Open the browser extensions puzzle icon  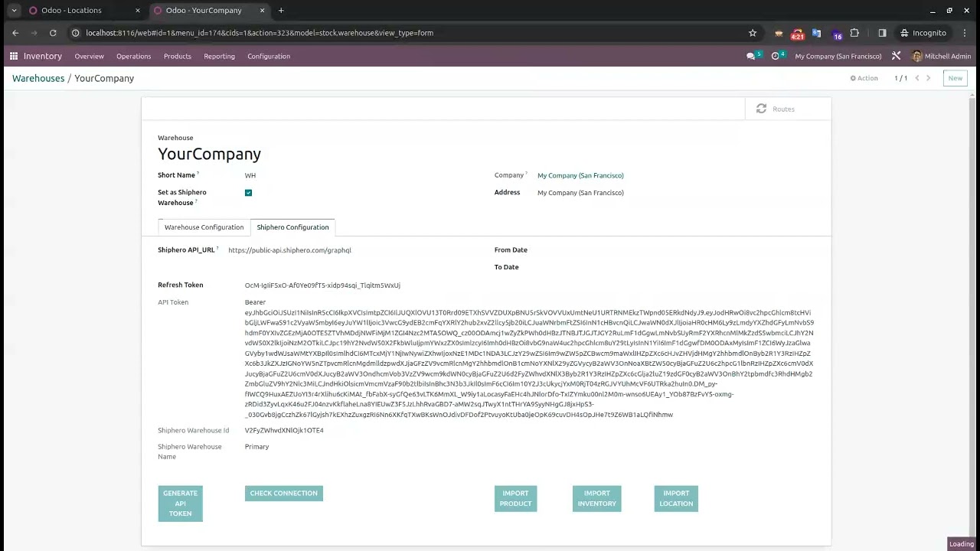(x=854, y=33)
